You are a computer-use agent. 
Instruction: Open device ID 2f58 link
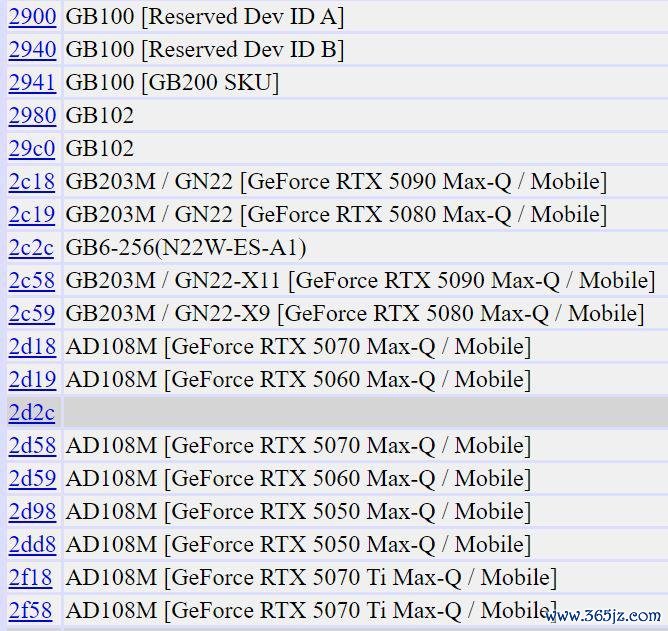(x=31, y=611)
